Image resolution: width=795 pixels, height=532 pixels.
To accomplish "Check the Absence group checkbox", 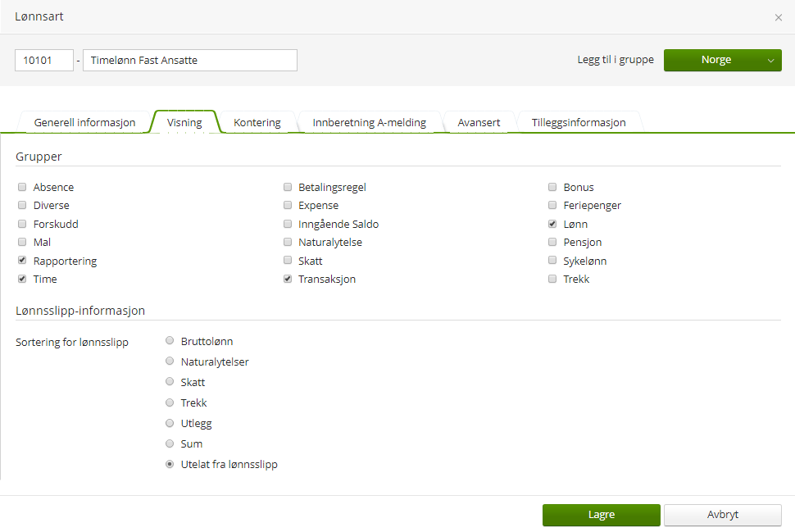I will coord(23,187).
